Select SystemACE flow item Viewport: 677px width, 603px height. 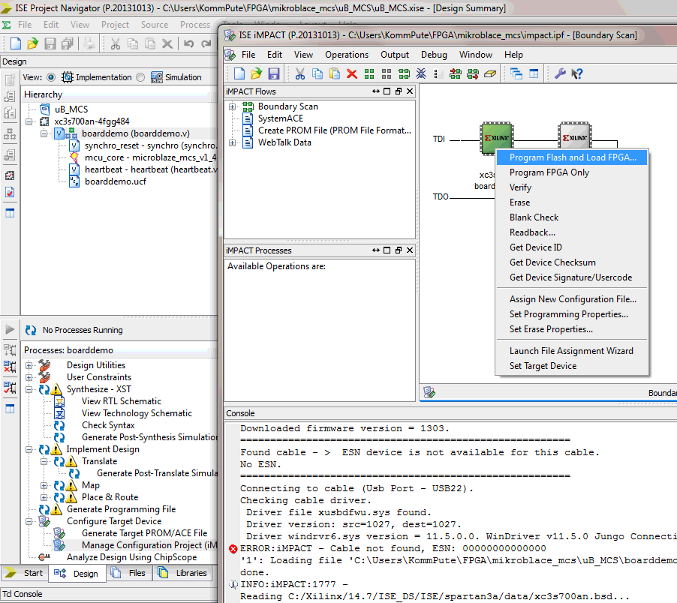pos(280,119)
